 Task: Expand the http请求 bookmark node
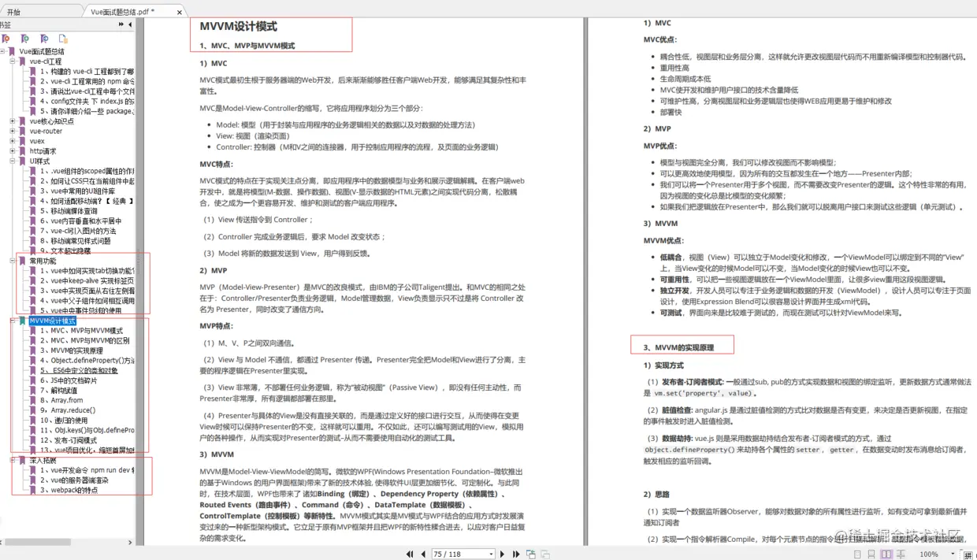click(13, 151)
